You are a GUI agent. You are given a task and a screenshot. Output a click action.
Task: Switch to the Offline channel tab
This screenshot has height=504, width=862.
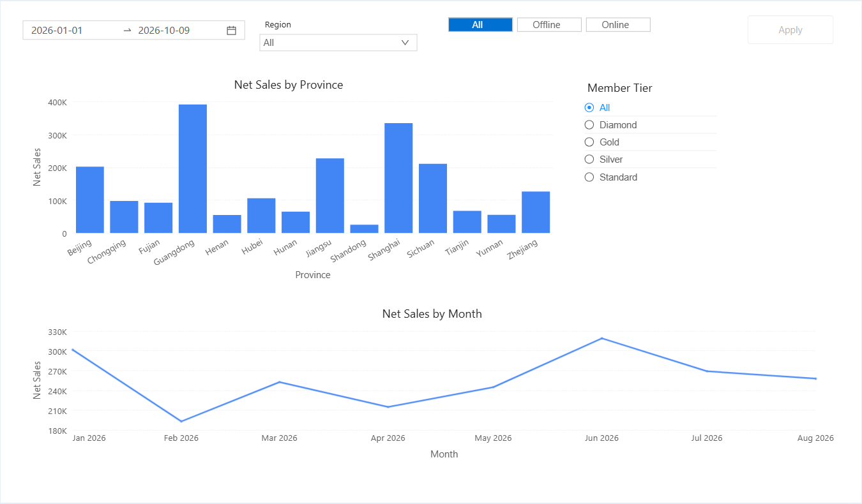coord(549,25)
